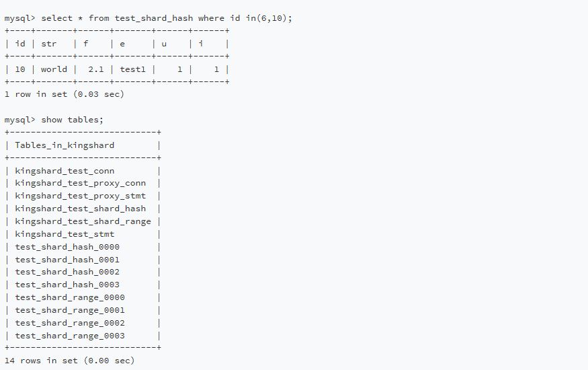
Task: Click the kingshard_test_shard_range entry
Action: point(83,221)
